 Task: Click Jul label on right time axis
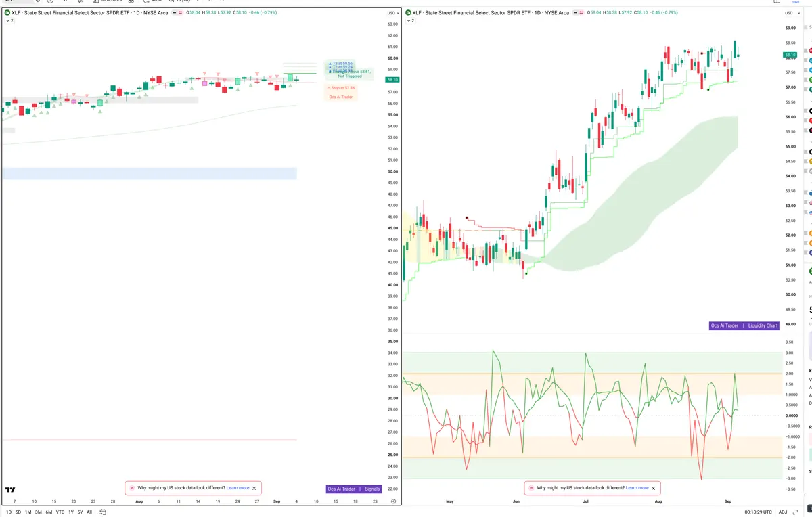tap(585, 501)
